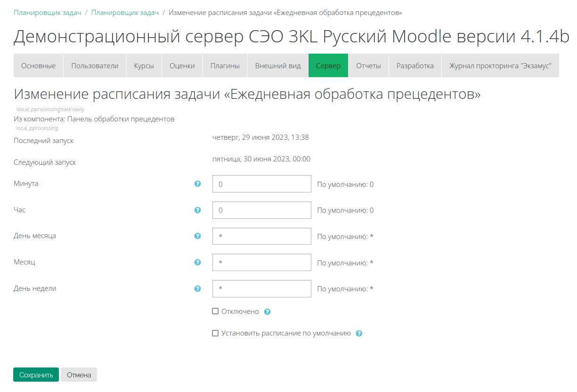Screen dimensions: 577x392
Task: Click По умолчанию: * beside День недели
Action: click(345, 289)
